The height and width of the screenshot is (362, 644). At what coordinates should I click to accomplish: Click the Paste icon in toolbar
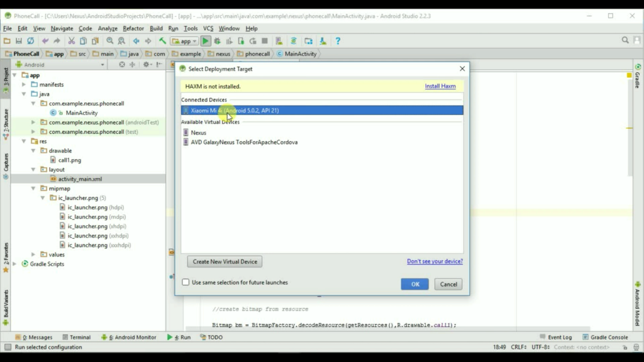point(96,41)
